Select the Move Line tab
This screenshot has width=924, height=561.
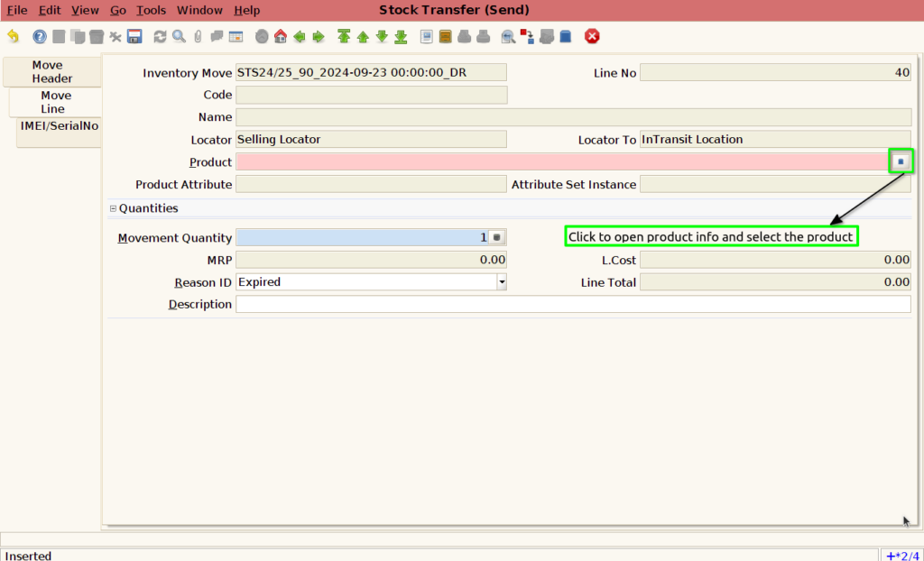click(55, 102)
